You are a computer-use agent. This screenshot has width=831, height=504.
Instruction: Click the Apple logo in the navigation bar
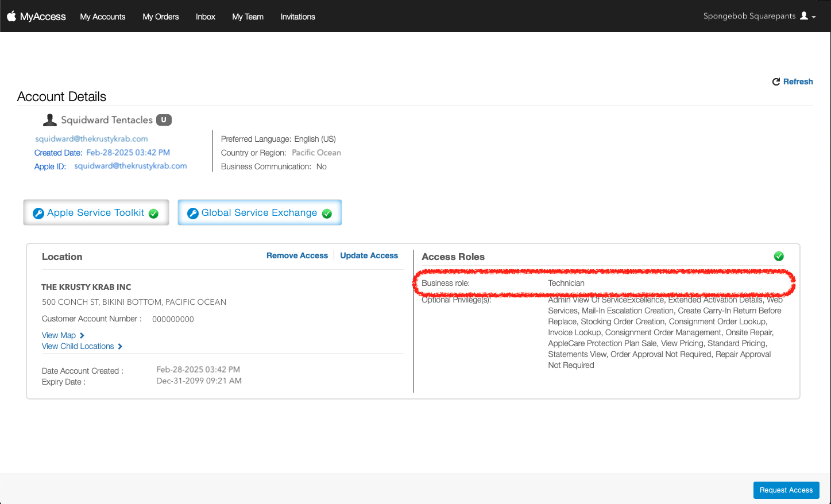coord(11,16)
